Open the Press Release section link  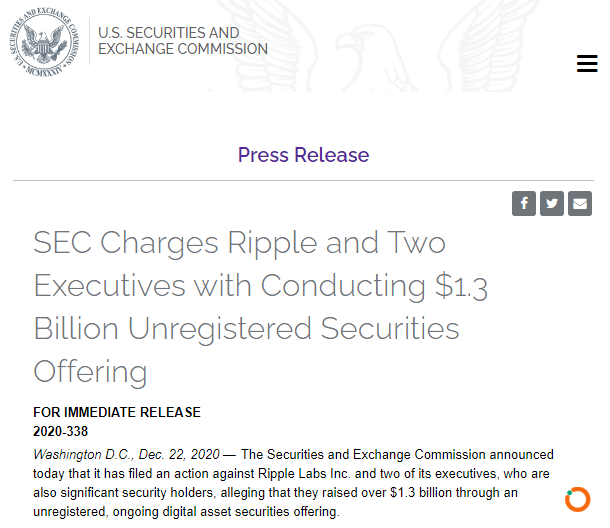coord(303,155)
